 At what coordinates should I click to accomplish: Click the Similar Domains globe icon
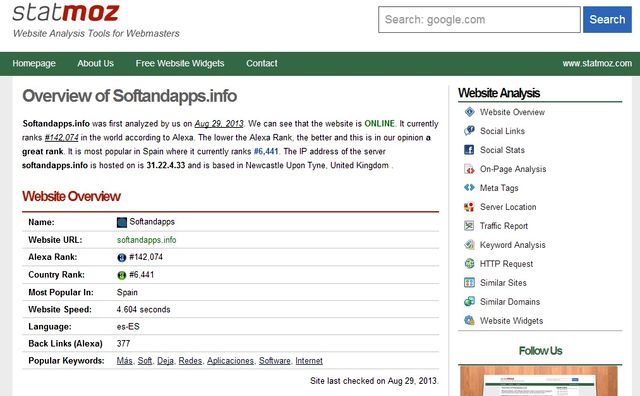(x=469, y=302)
